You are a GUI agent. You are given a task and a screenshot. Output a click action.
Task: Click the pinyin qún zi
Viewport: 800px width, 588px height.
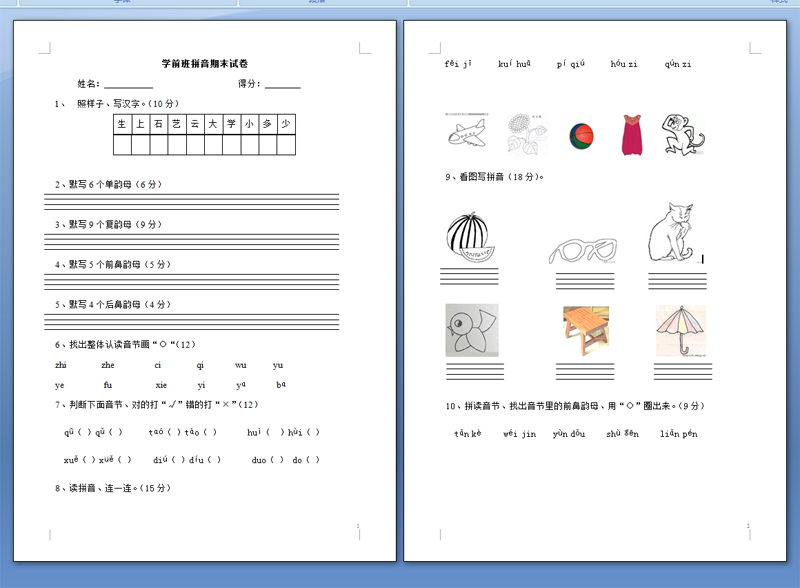coord(678,64)
